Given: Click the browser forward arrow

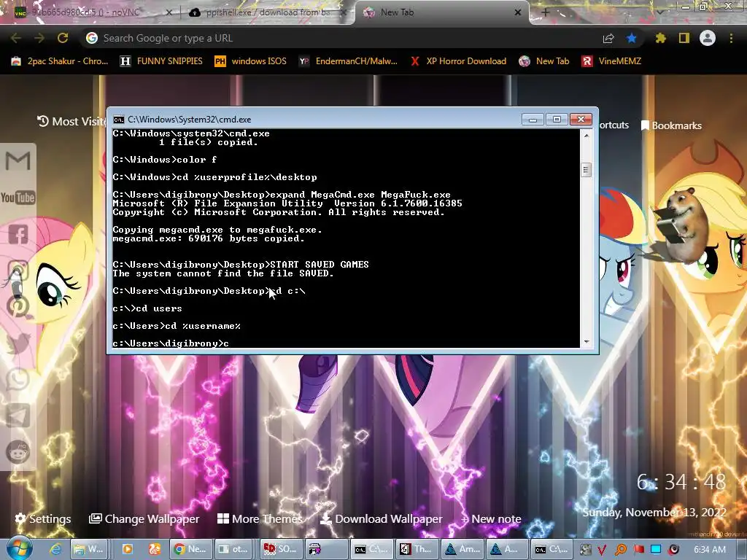Looking at the screenshot, I should [x=39, y=38].
